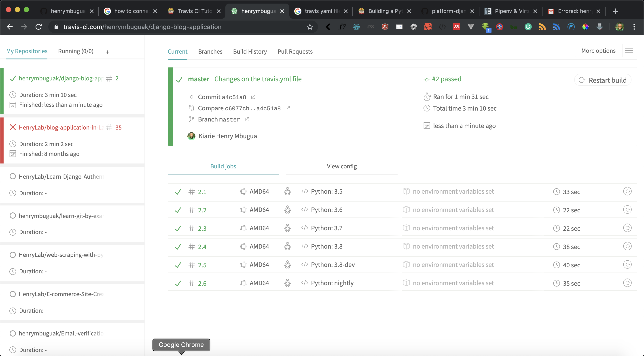Screen dimensions: 644x356
Task: Show the Running (0/0) list
Action: click(76, 51)
